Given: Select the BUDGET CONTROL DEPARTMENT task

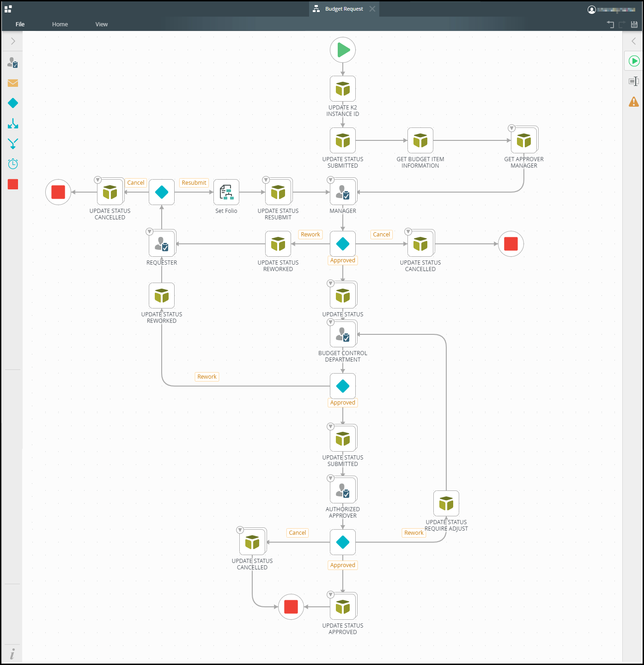Looking at the screenshot, I should 343,334.
